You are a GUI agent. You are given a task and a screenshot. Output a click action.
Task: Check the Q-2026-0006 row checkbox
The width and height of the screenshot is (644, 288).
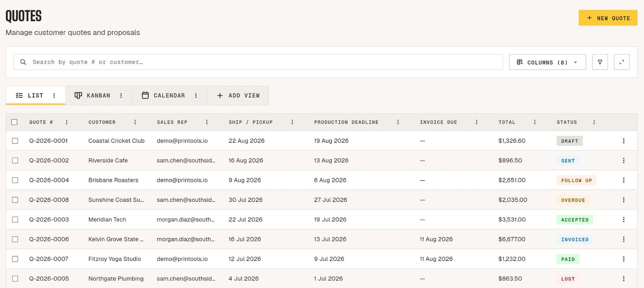(15, 239)
